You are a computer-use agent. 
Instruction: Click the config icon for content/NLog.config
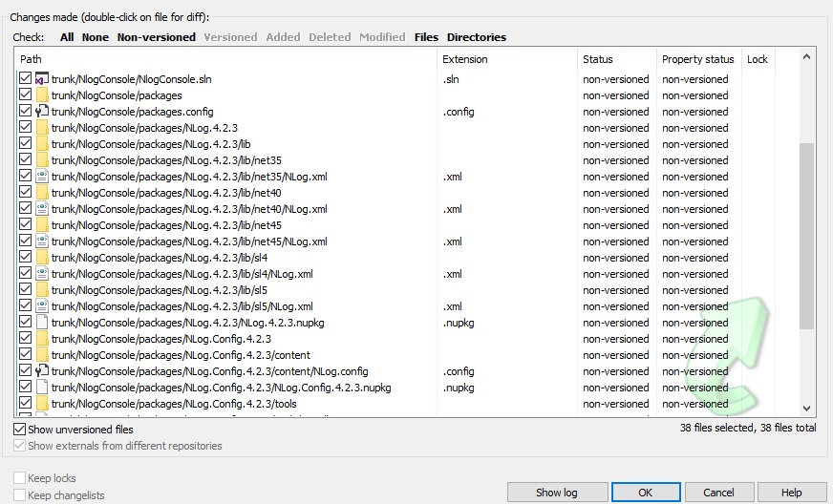pos(42,371)
